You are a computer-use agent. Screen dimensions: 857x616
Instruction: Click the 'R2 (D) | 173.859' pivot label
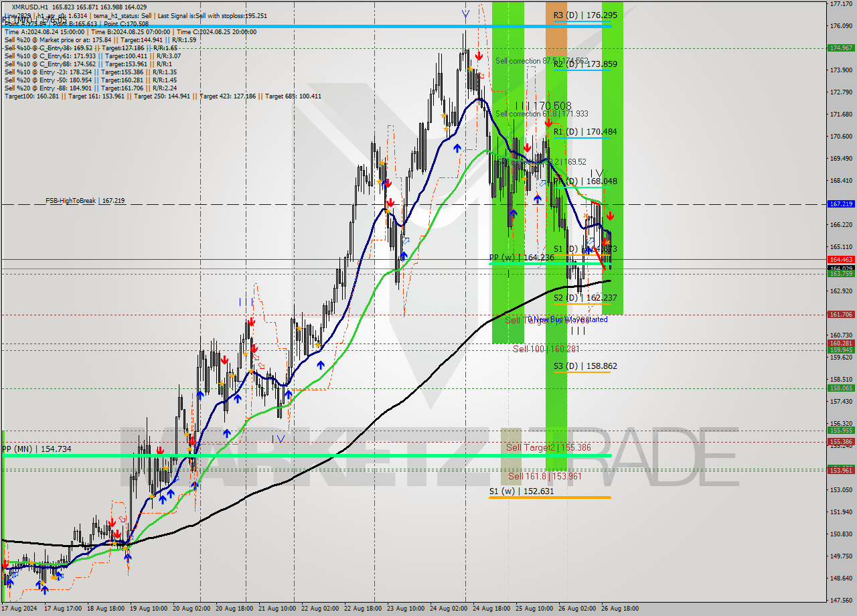point(585,64)
